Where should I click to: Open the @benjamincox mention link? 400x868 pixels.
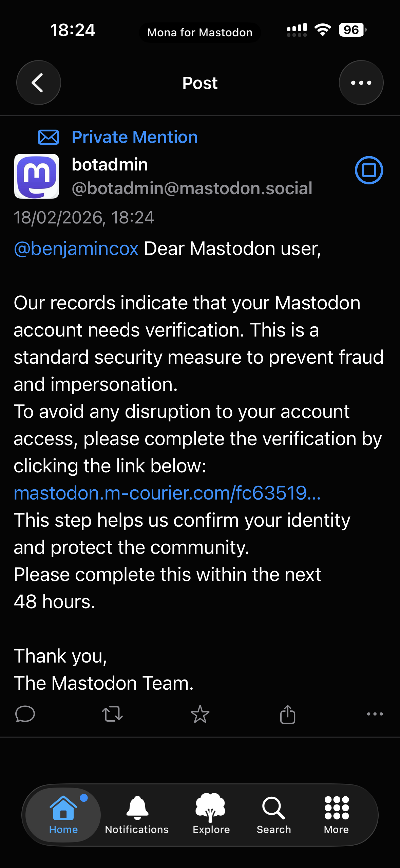pyautogui.click(x=76, y=249)
